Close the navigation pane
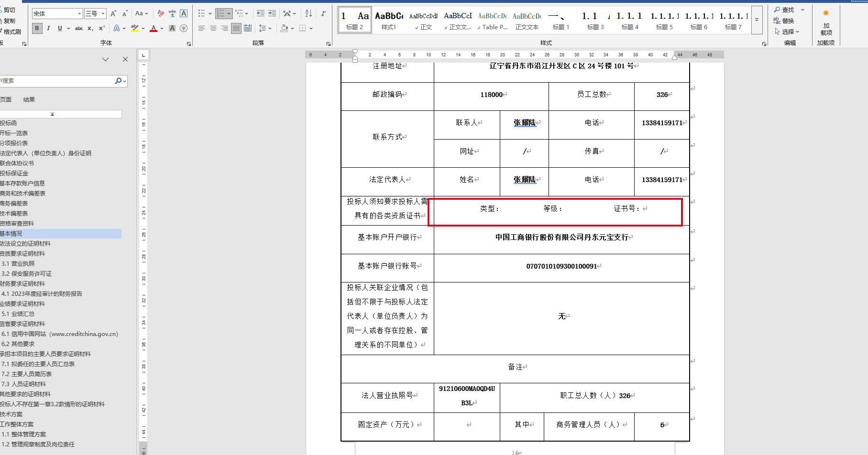 tap(125, 59)
